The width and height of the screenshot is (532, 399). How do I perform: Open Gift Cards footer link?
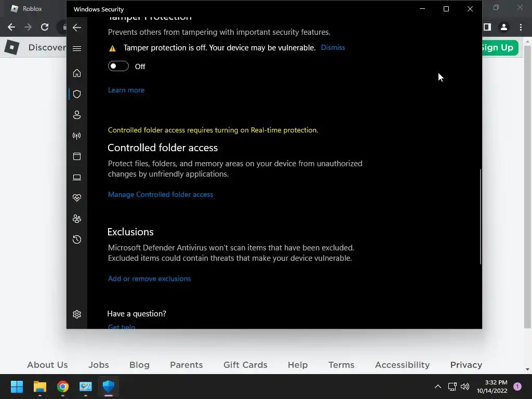[x=245, y=365]
